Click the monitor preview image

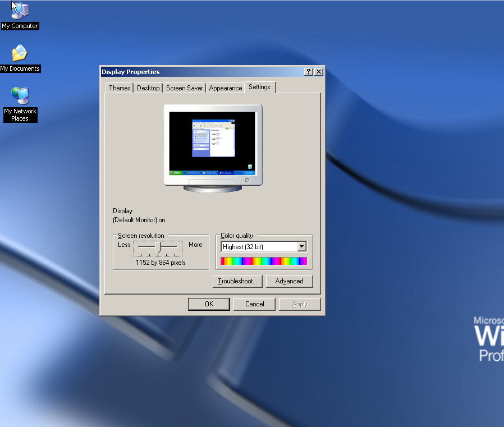213,145
